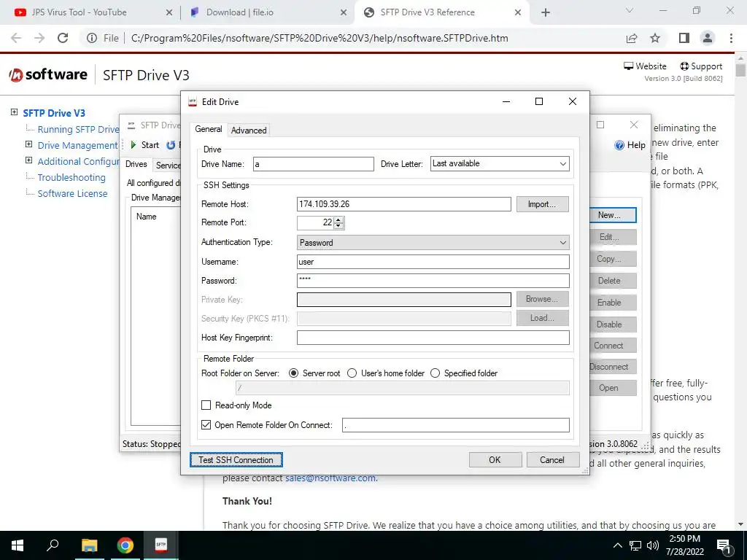Image resolution: width=747 pixels, height=560 pixels.
Task: Click the Host Key Fingerprint field
Action: pyautogui.click(x=433, y=338)
